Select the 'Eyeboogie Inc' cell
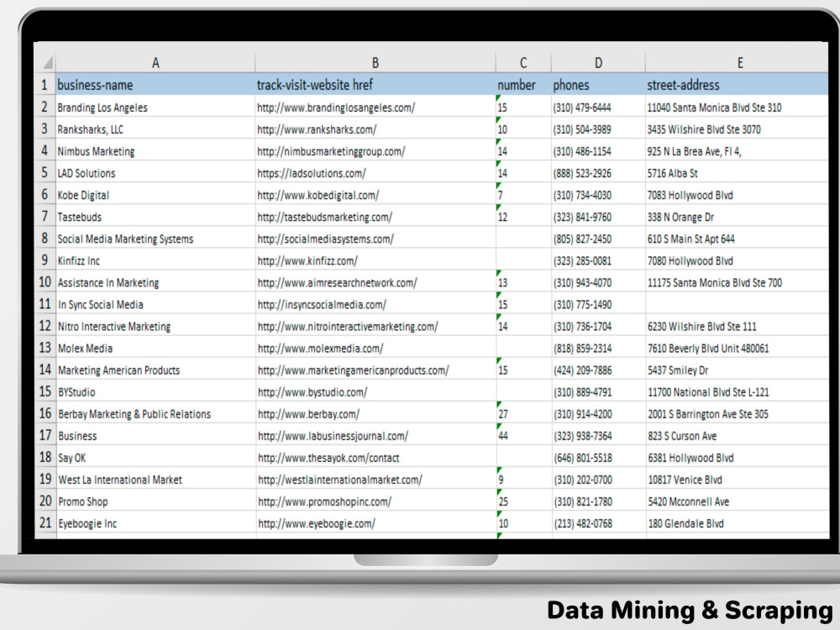The height and width of the screenshot is (630, 840). pos(155,522)
